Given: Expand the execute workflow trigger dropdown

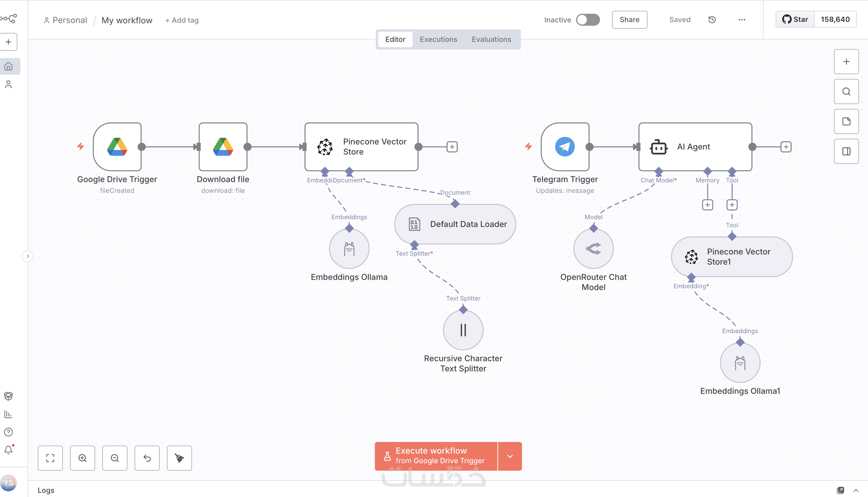Looking at the screenshot, I should click(510, 456).
